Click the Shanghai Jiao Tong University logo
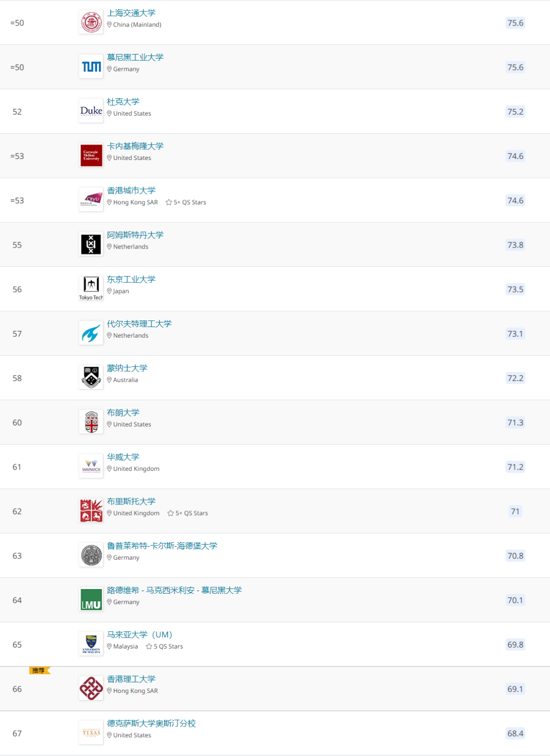The width and height of the screenshot is (550, 756). click(x=91, y=22)
